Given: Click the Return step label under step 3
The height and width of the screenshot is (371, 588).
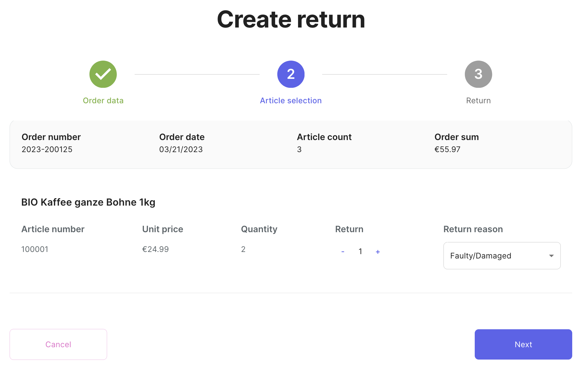Looking at the screenshot, I should click(478, 101).
